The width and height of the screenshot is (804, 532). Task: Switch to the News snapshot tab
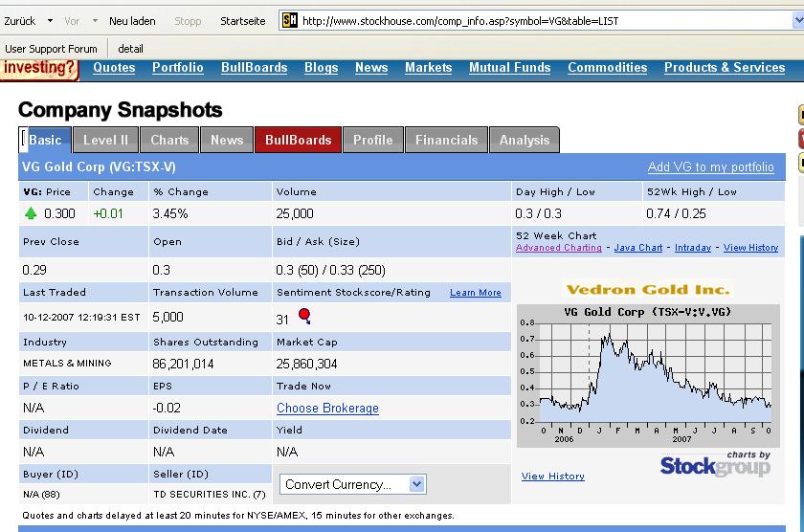[227, 140]
